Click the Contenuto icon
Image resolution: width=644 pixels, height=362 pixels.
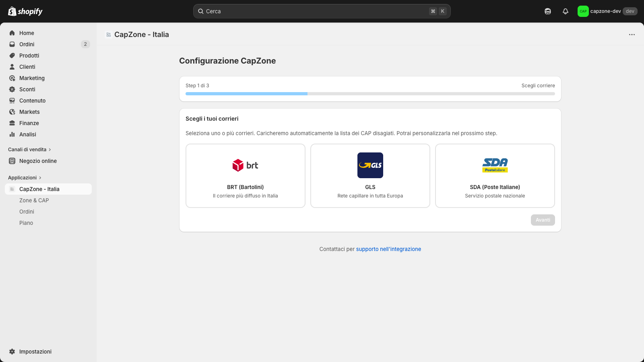(x=12, y=101)
